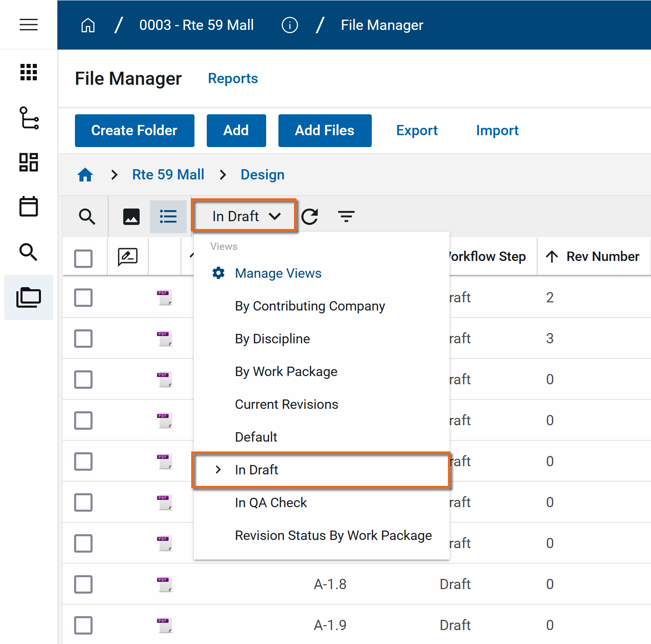Select By Discipline view
Viewport: 651px width, 644px height.
point(272,339)
